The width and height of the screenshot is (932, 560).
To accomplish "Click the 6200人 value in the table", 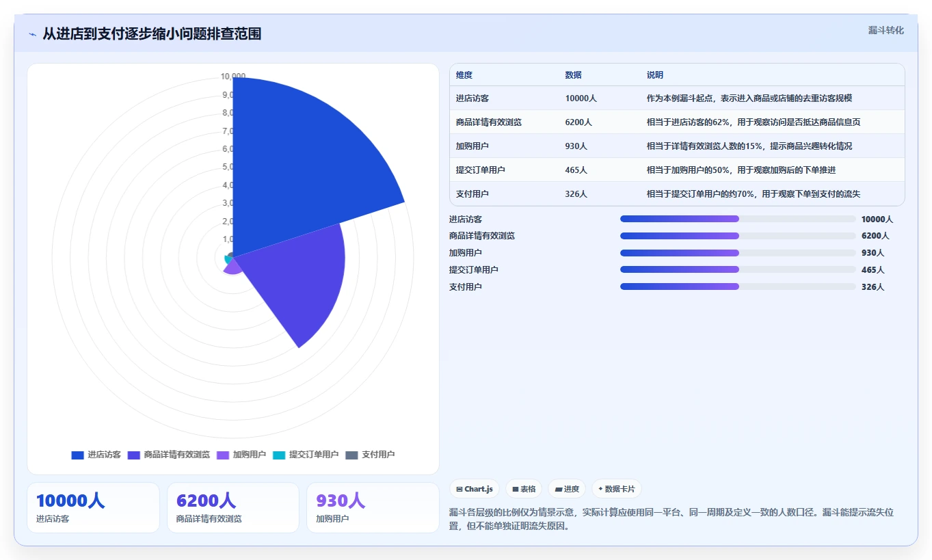I will [x=579, y=122].
